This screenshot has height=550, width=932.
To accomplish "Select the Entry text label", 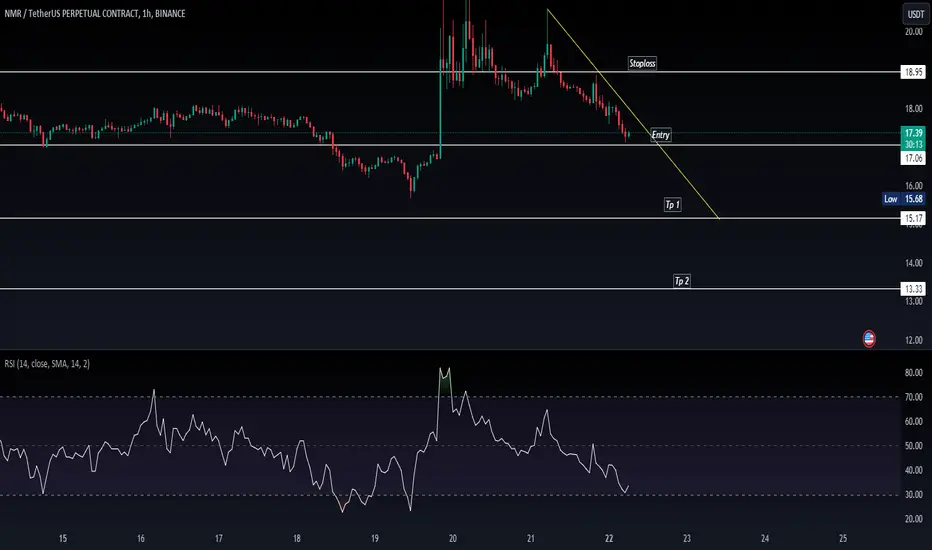I will [x=660, y=135].
